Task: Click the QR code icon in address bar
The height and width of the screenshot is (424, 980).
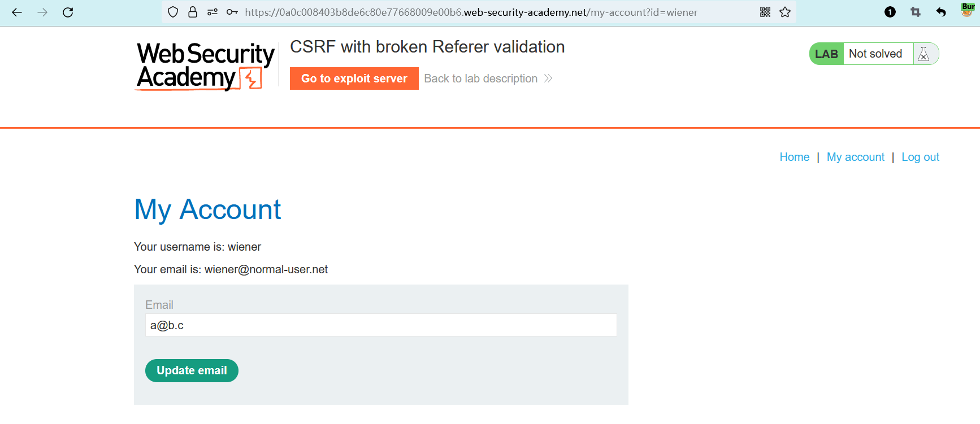Action: [x=765, y=12]
